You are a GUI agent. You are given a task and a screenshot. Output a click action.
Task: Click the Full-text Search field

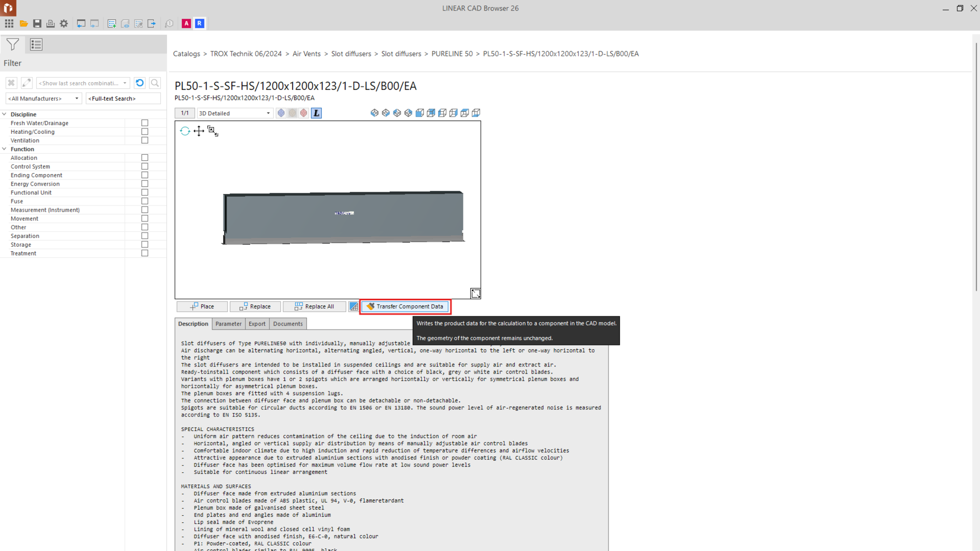pos(123,99)
